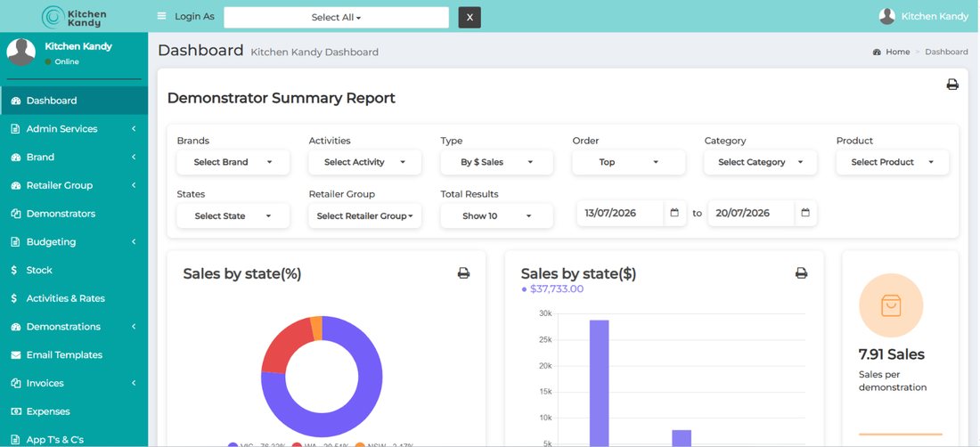The height and width of the screenshot is (447, 980).
Task: Expand the Budgeting sidebar menu
Action: [74, 241]
